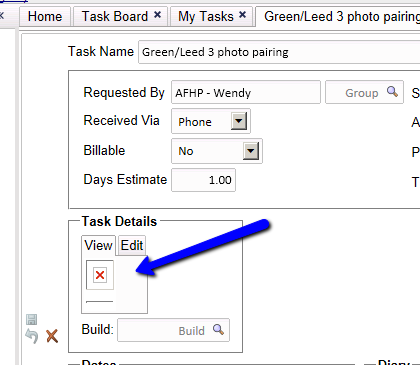This screenshot has width=420, height=365.
Task: Select the View tab in Task Details
Action: tap(98, 245)
